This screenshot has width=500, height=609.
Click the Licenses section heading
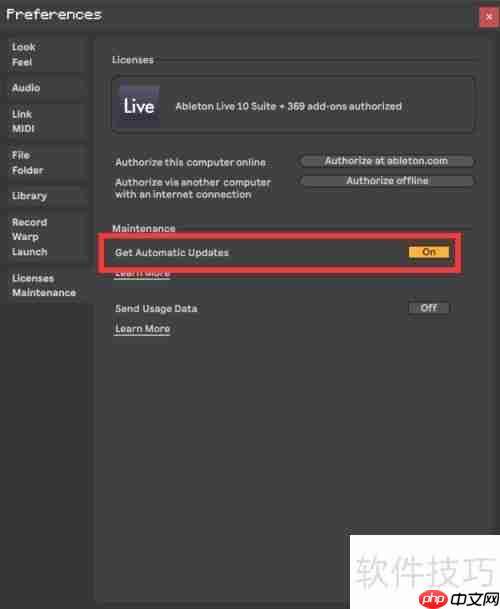coord(133,60)
